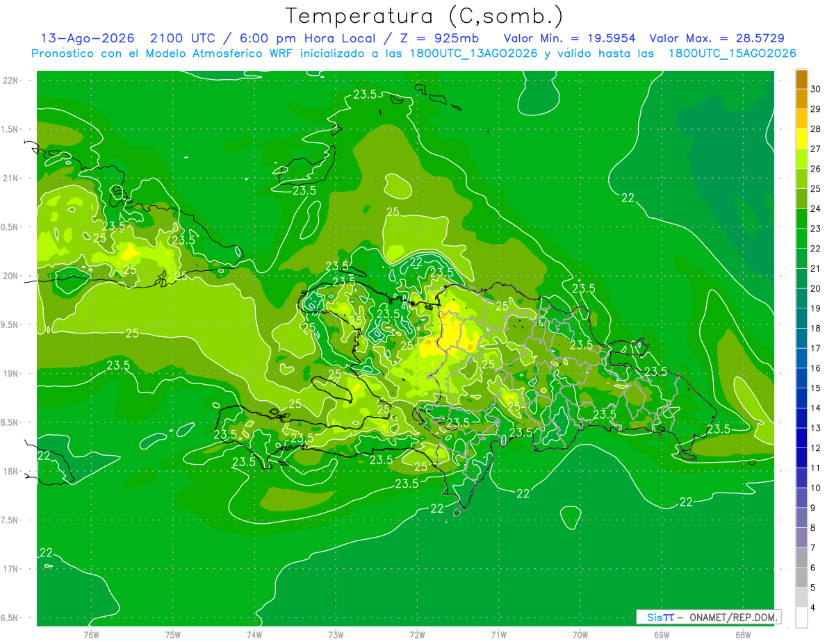Image resolution: width=834 pixels, height=644 pixels.
Task: Click the '2100 UTC' time label
Action: [181, 38]
